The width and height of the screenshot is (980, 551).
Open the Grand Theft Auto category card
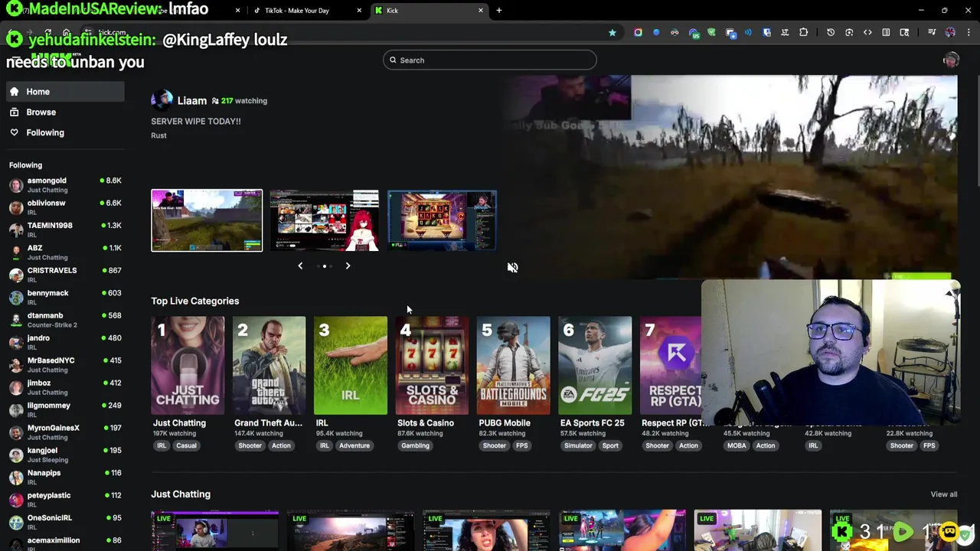tap(269, 365)
